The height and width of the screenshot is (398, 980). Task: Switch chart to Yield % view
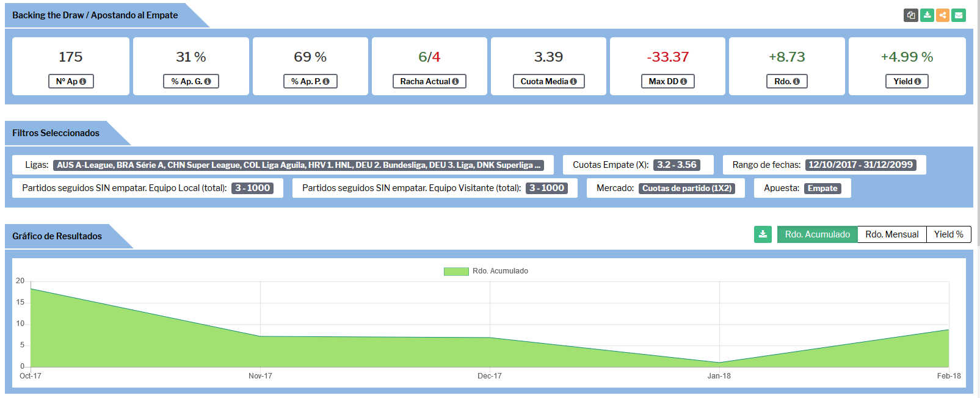pos(948,234)
